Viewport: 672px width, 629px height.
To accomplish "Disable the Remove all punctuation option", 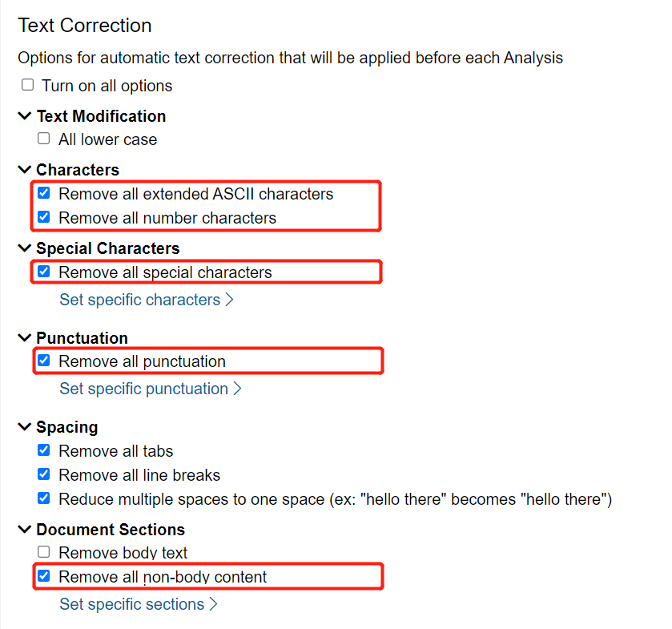I will 43,361.
